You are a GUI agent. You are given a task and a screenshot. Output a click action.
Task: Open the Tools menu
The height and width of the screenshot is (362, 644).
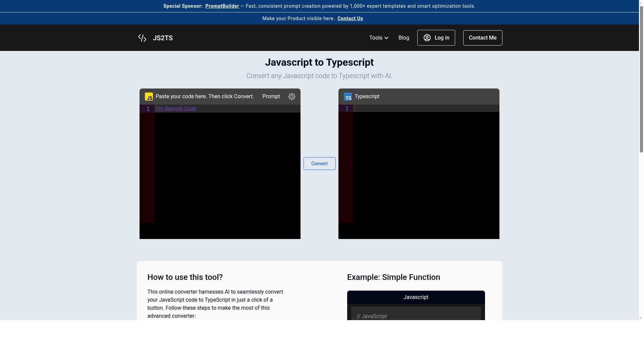376,38
